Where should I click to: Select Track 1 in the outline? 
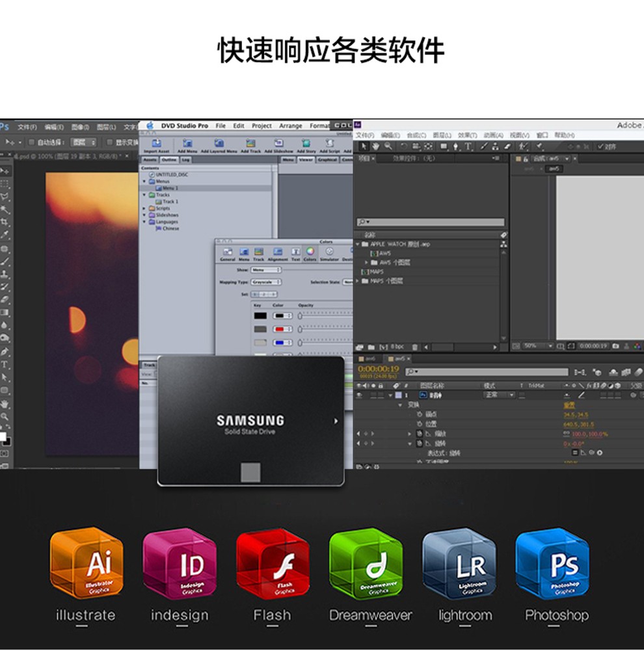pos(170,202)
